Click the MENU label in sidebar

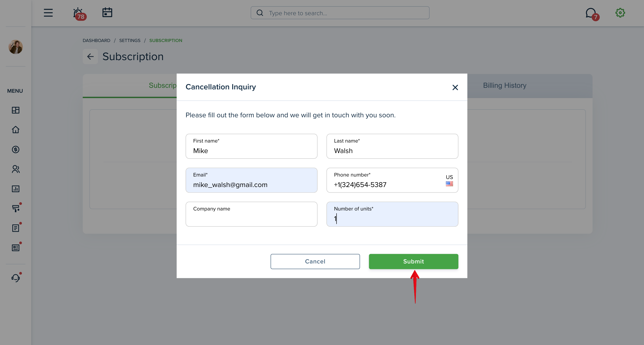point(15,91)
